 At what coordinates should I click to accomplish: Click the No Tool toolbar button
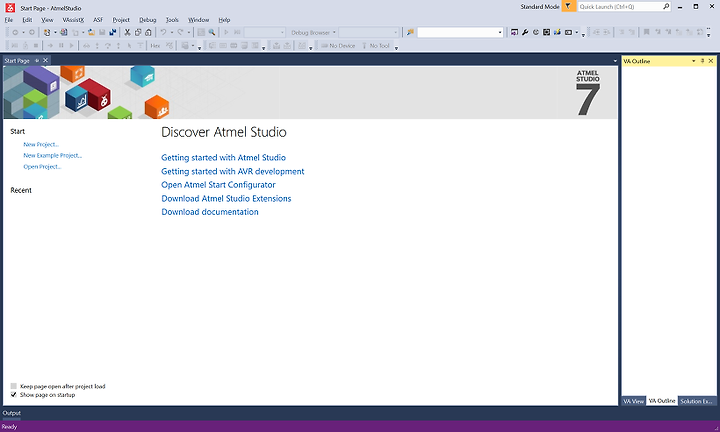(x=376, y=45)
